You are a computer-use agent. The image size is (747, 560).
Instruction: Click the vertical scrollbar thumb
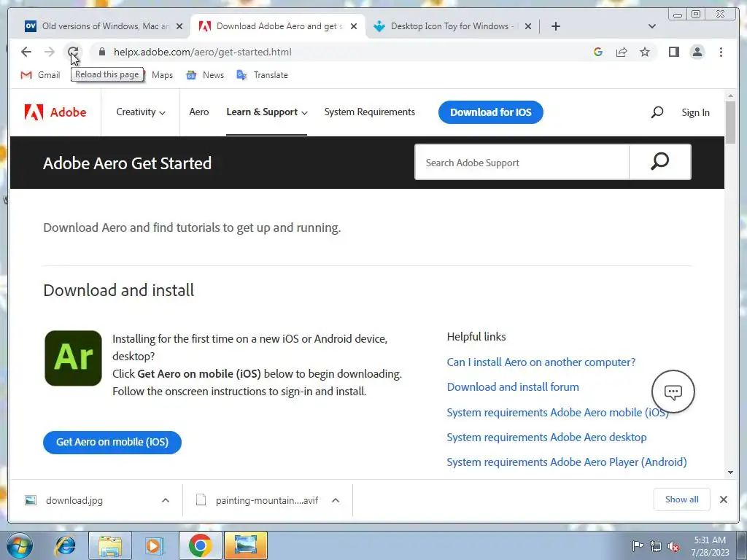[730, 122]
